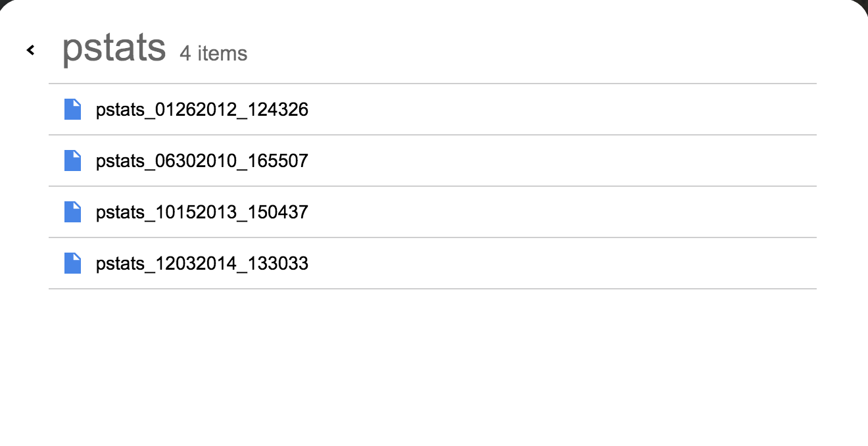The width and height of the screenshot is (868, 446).
Task: Select the empty area of the first file row
Action: pyautogui.click(x=562, y=109)
